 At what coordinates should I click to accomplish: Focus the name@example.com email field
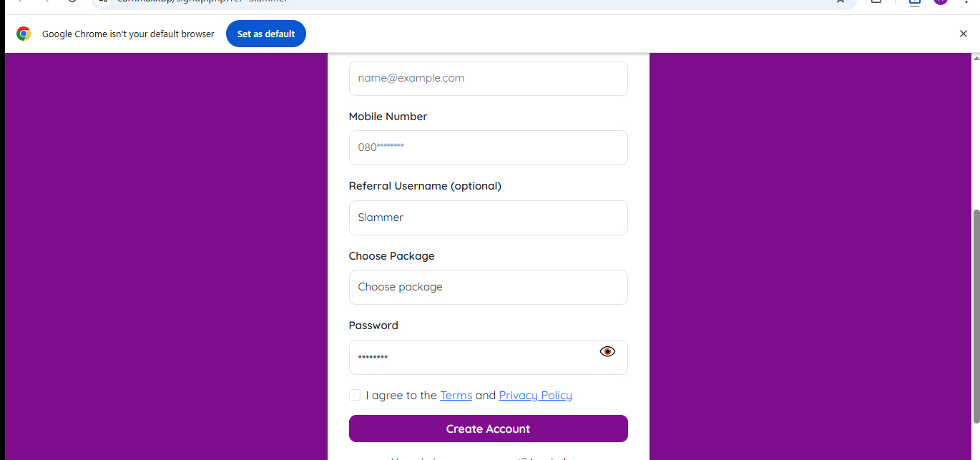coord(489,78)
